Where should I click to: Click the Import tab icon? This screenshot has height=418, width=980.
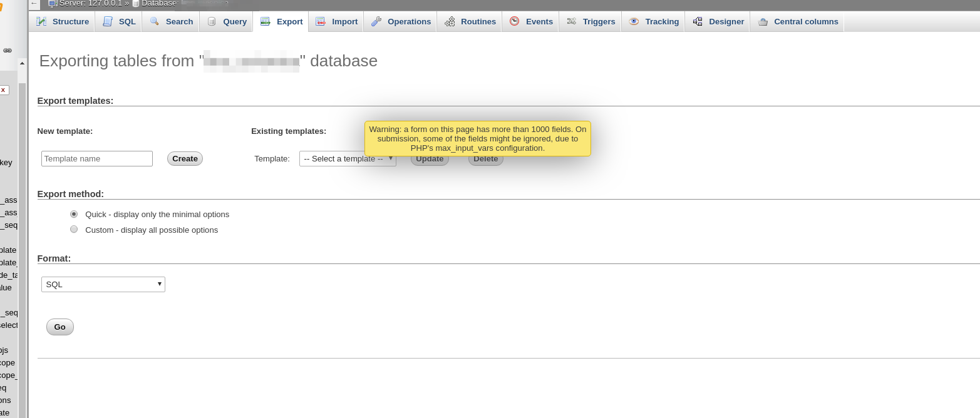[321, 21]
